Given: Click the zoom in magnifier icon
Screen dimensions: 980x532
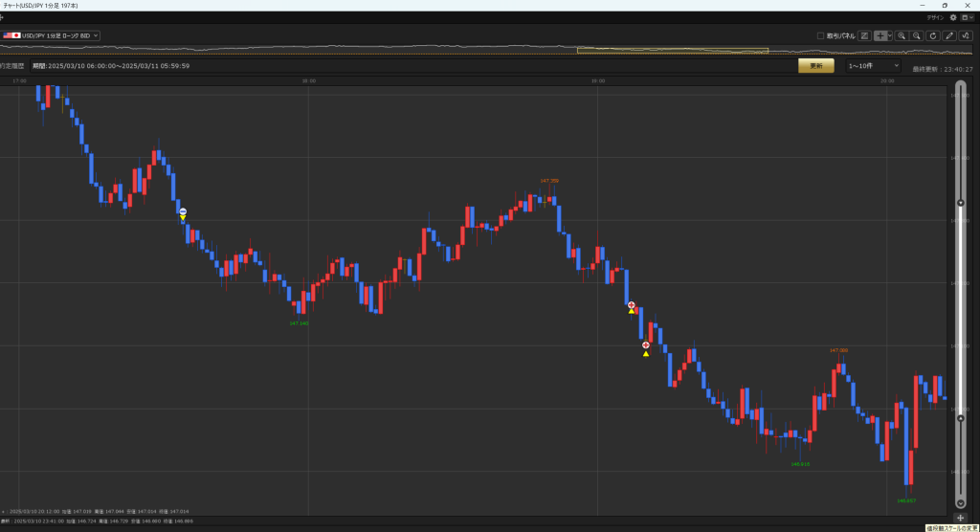Looking at the screenshot, I should coord(902,35).
